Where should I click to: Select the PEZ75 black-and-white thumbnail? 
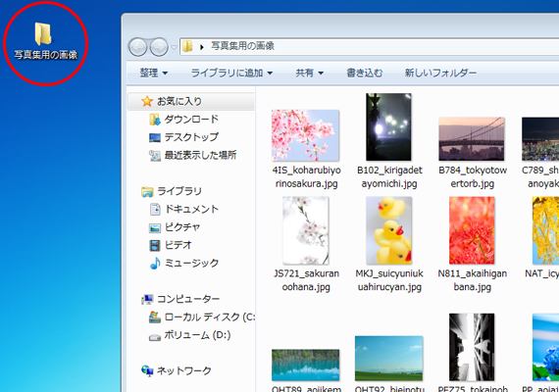coord(472,347)
